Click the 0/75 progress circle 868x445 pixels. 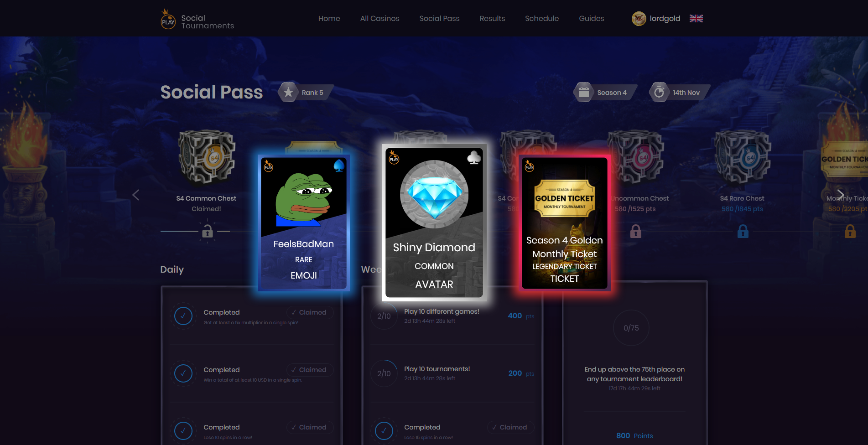tap(631, 328)
